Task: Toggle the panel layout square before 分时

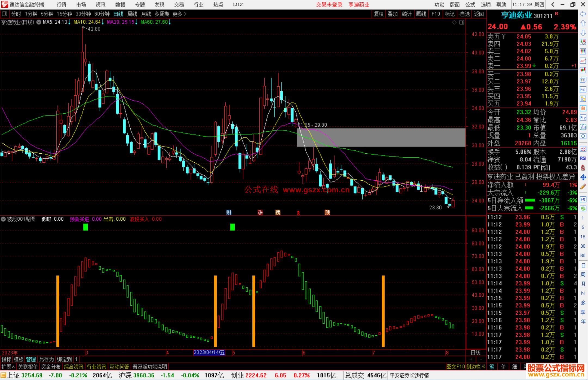Action: click(4, 14)
